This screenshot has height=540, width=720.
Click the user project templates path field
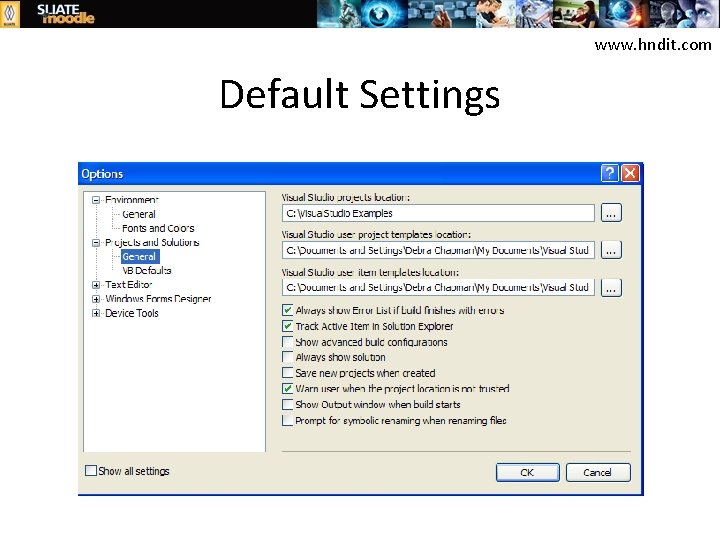click(x=438, y=250)
